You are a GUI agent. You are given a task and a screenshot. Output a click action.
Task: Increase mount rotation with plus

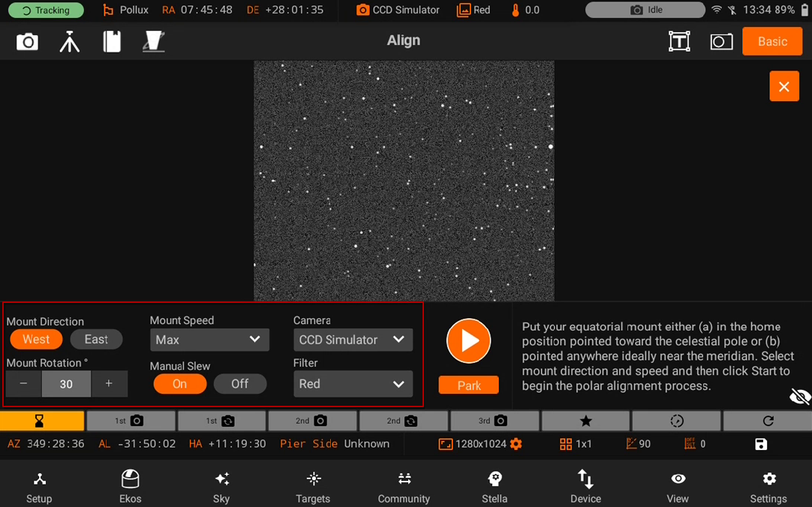click(109, 384)
